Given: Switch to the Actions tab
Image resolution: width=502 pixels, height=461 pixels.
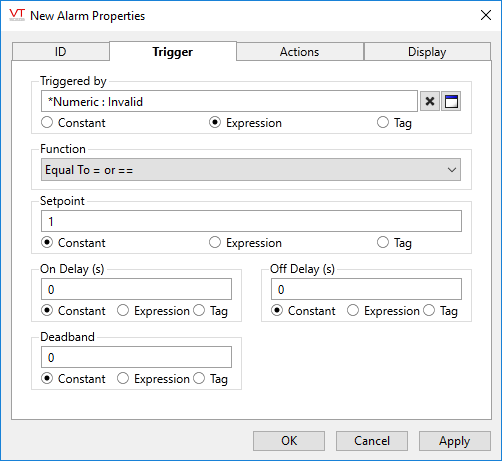Looking at the screenshot, I should click(300, 52).
